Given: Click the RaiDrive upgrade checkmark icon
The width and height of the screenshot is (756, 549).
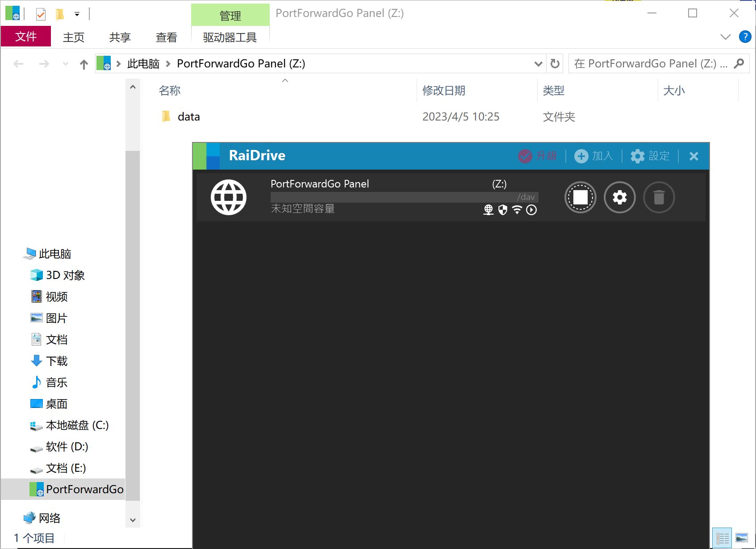Looking at the screenshot, I should coord(525,156).
